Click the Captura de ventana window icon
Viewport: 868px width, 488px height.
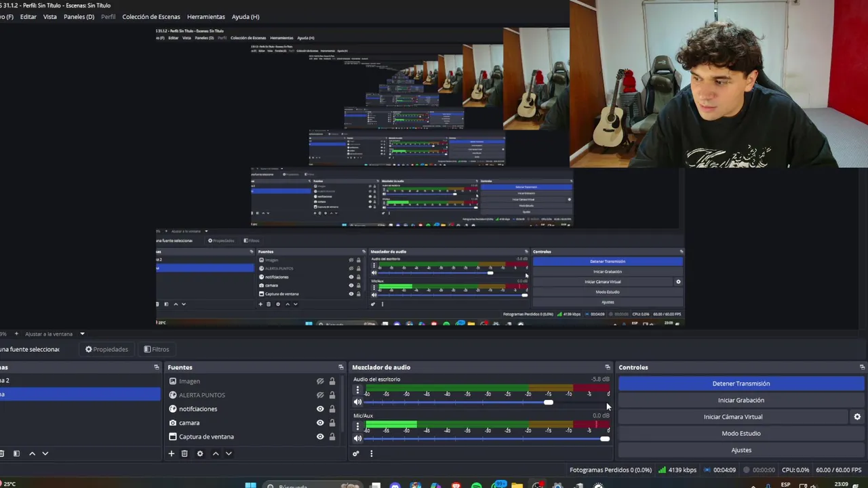coord(173,437)
